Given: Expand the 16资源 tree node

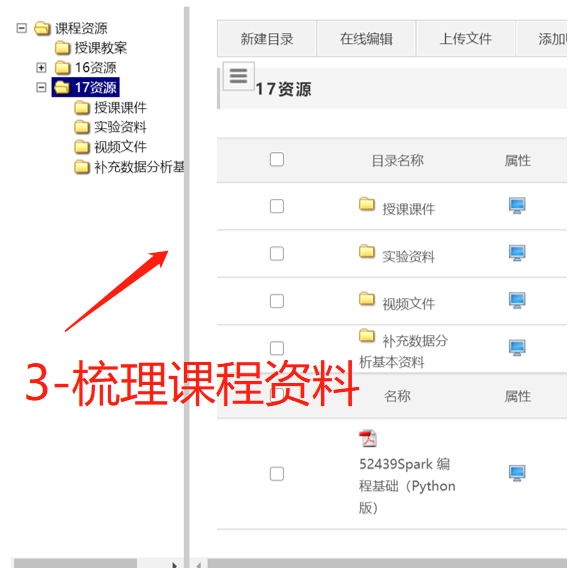Looking at the screenshot, I should 41,68.
